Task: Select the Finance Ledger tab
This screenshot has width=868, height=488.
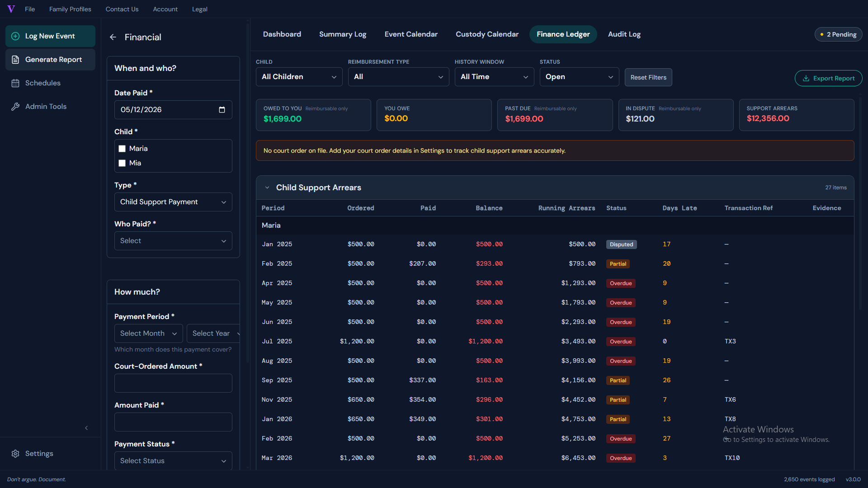Action: click(x=563, y=34)
